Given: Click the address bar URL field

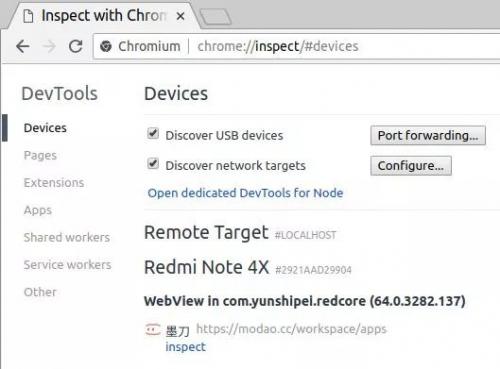Looking at the screenshot, I should (x=343, y=46).
